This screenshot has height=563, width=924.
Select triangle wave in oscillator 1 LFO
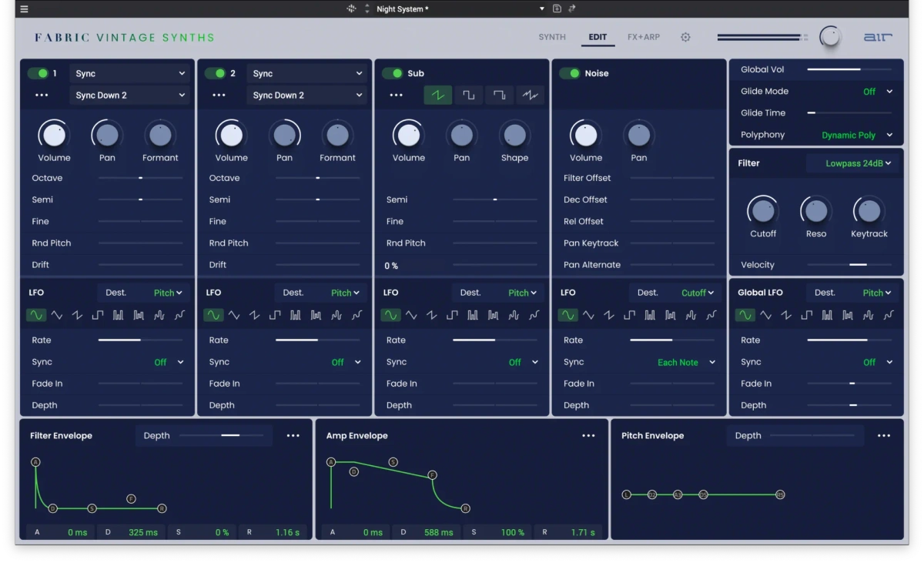(57, 315)
